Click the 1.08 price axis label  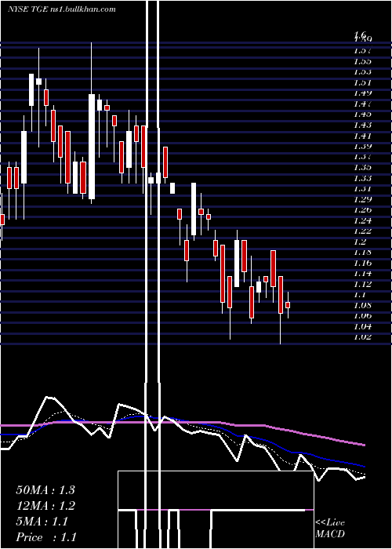(362, 305)
